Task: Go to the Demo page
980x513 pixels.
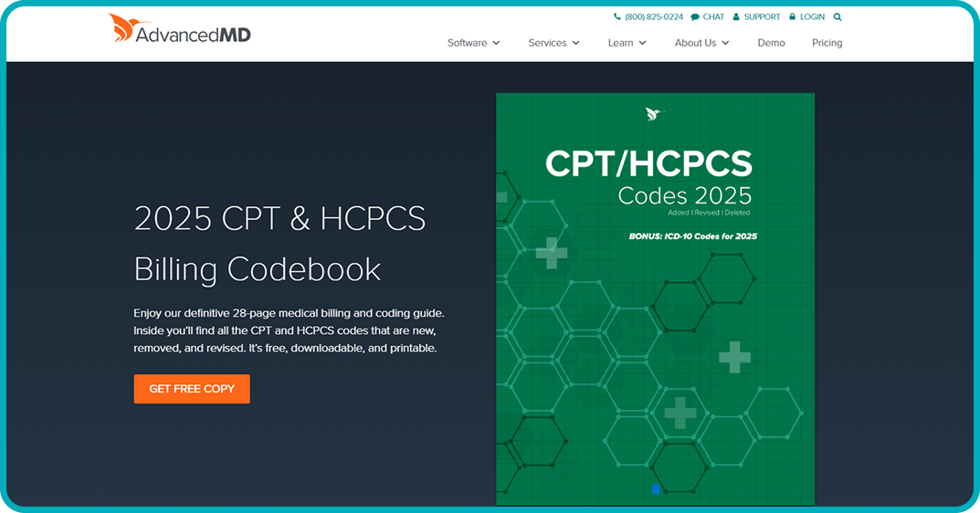Action: pyautogui.click(x=771, y=43)
